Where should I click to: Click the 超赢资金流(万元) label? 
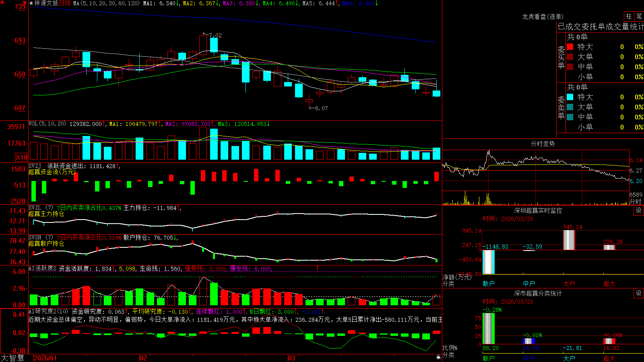52,172
